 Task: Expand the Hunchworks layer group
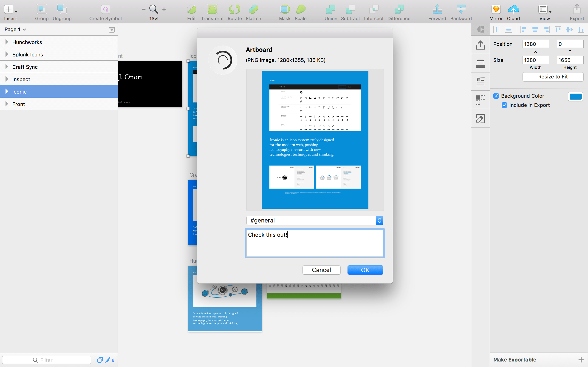tap(6, 42)
